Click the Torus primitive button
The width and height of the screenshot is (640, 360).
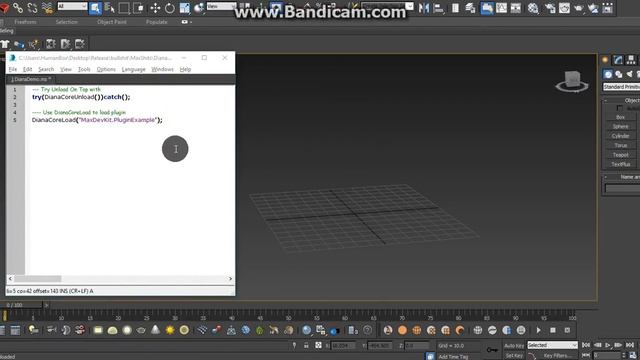(620, 145)
